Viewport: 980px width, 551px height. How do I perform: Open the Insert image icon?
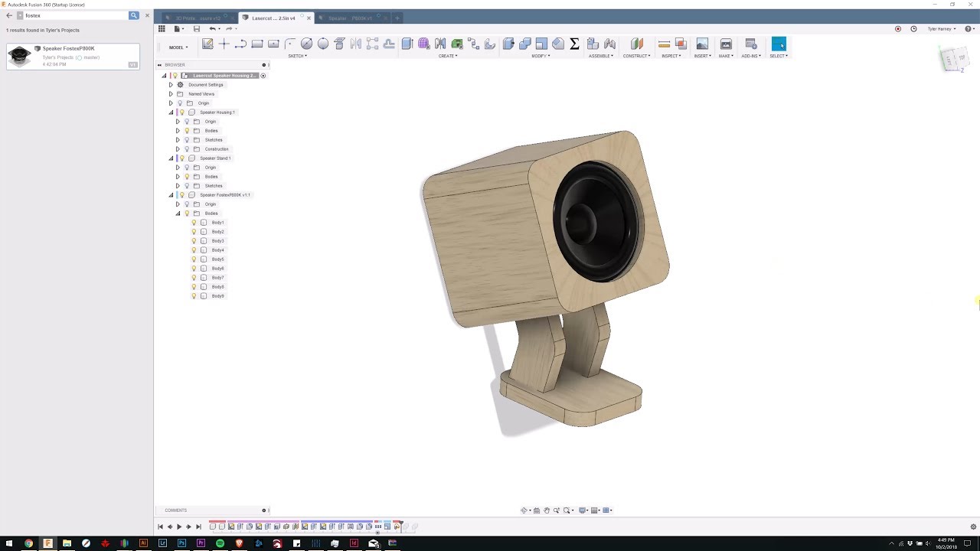click(x=702, y=44)
